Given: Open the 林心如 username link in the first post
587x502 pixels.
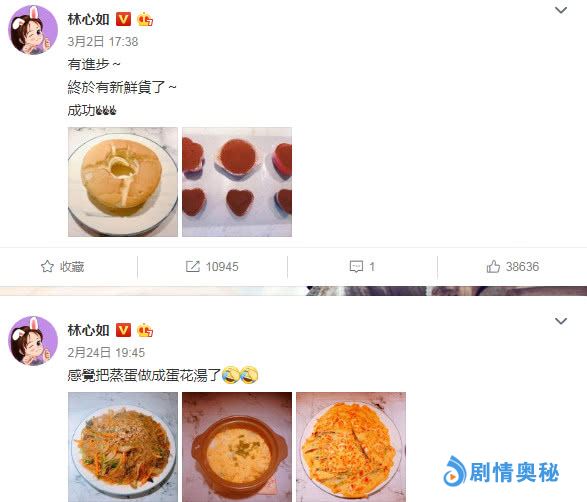Looking at the screenshot, I should coord(89,19).
